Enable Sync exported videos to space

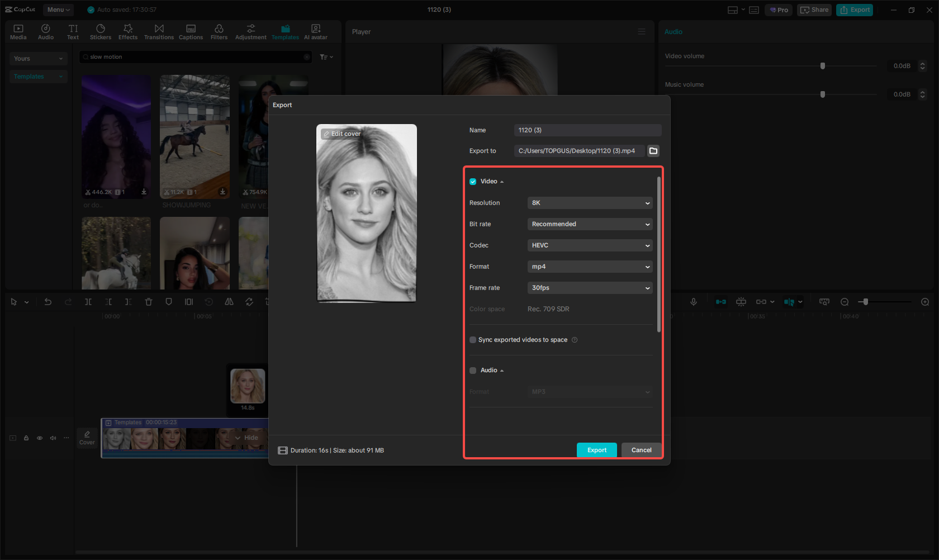pos(473,340)
